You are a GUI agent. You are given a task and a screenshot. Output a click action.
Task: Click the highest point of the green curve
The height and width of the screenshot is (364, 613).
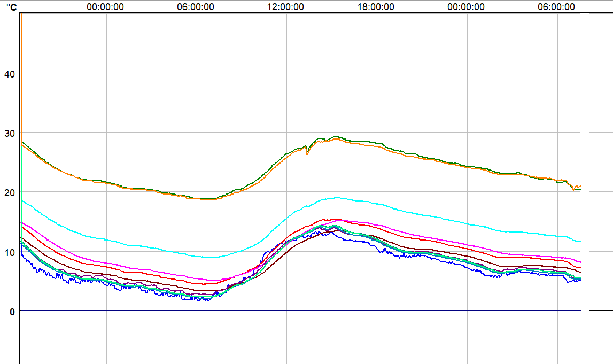click(x=336, y=136)
